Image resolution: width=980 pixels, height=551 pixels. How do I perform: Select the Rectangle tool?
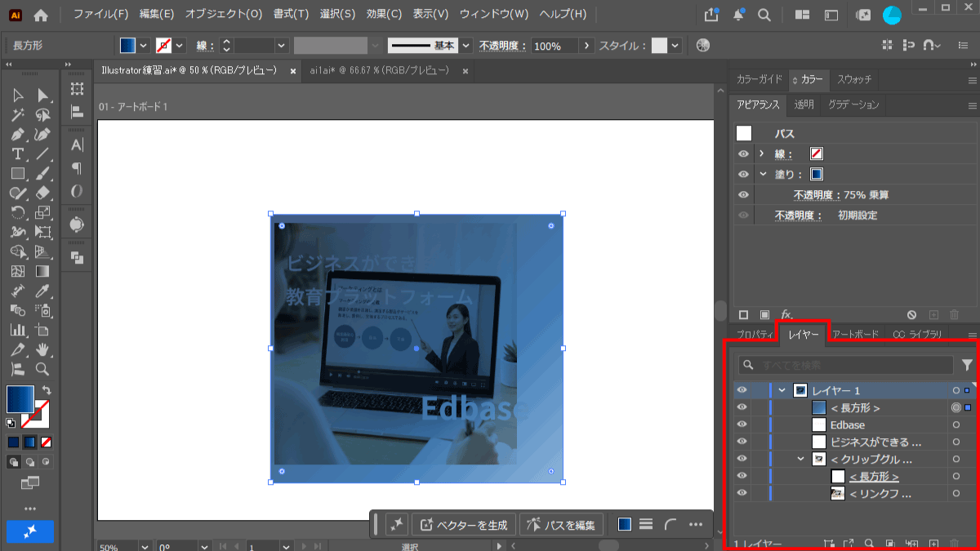pyautogui.click(x=18, y=174)
